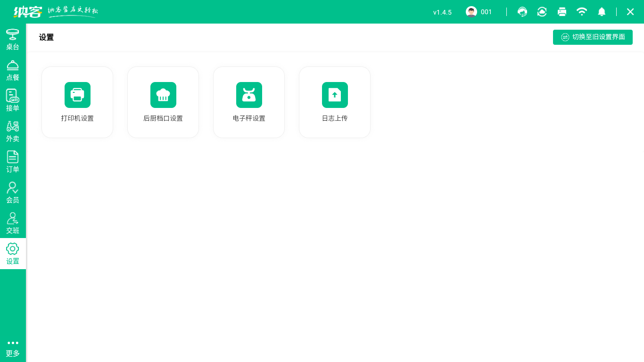Open the notification bell

(x=602, y=12)
